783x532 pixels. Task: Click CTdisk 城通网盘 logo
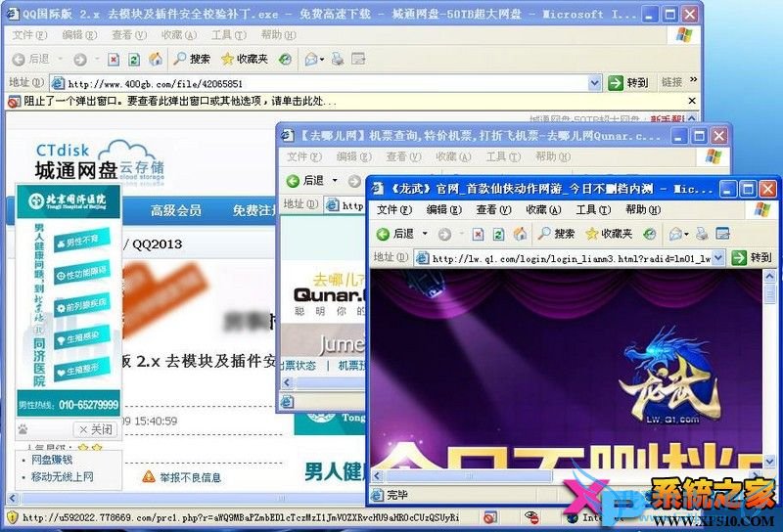coord(100,162)
